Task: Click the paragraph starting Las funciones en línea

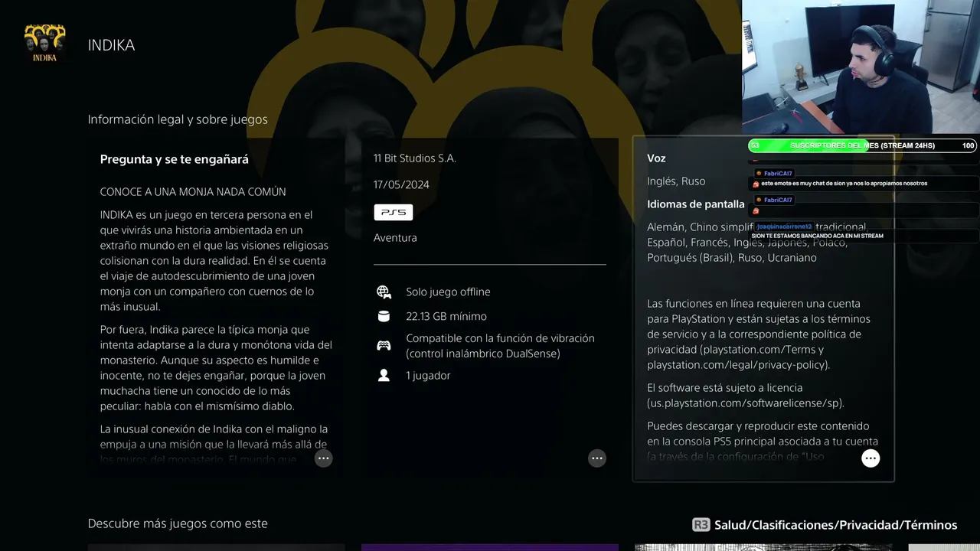Action: click(x=759, y=334)
